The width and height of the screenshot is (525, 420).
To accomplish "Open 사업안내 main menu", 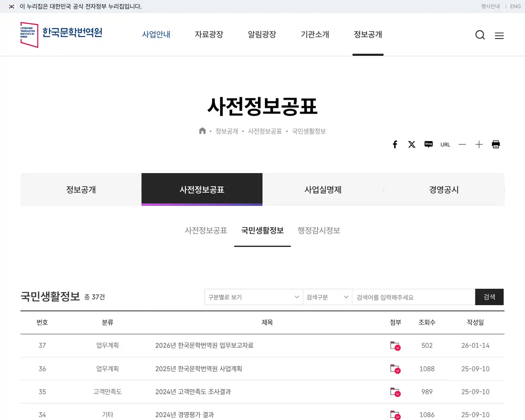I will point(156,34).
